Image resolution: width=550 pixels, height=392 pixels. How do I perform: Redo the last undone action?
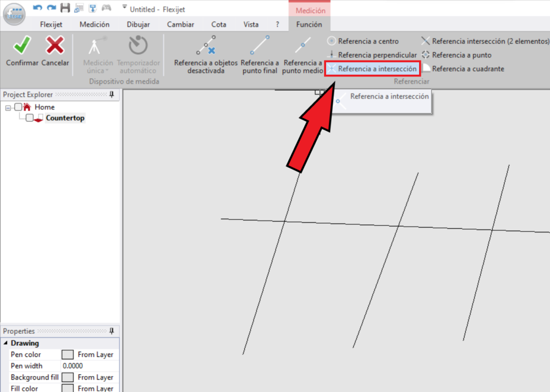click(51, 8)
